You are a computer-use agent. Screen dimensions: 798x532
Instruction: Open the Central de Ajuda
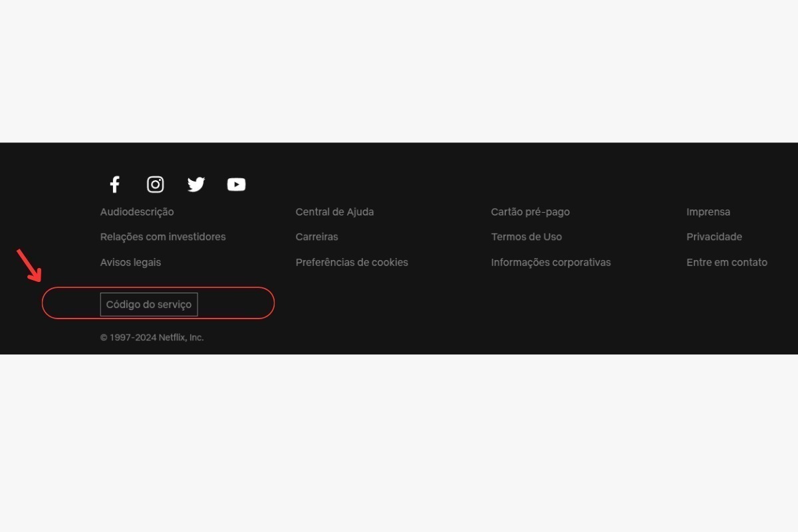tap(334, 211)
